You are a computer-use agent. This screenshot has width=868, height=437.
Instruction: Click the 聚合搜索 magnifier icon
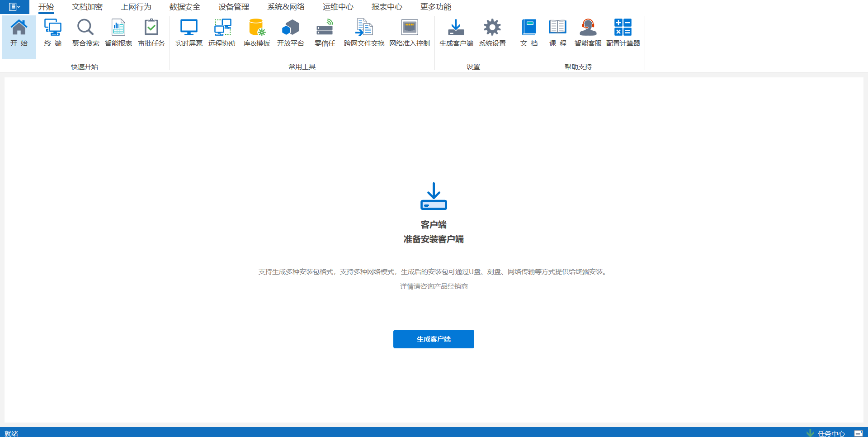(x=85, y=28)
